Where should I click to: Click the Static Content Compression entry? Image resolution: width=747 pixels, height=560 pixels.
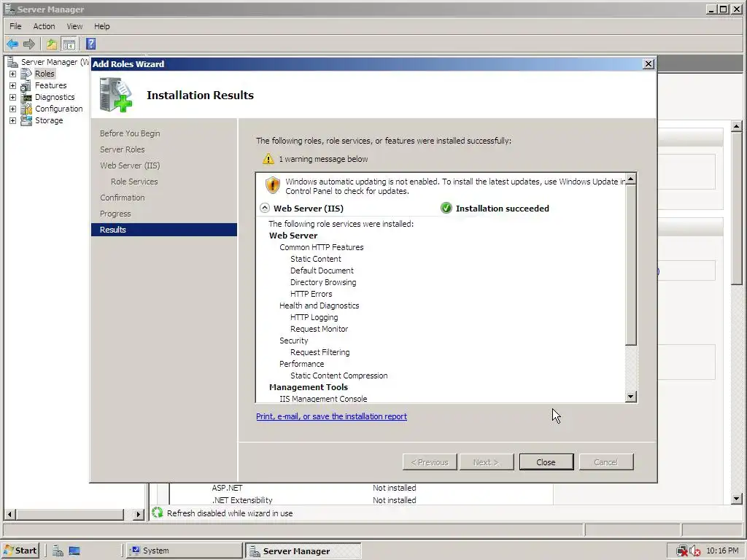[338, 376]
